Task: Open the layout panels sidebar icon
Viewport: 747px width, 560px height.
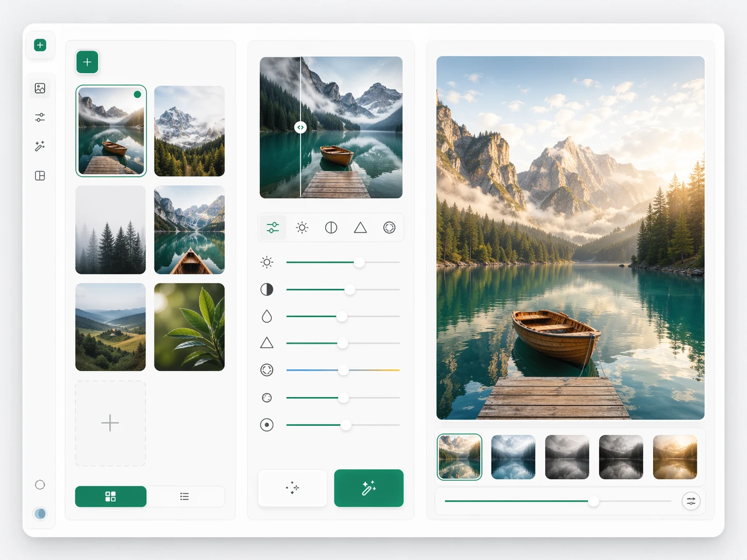Action: (x=40, y=176)
